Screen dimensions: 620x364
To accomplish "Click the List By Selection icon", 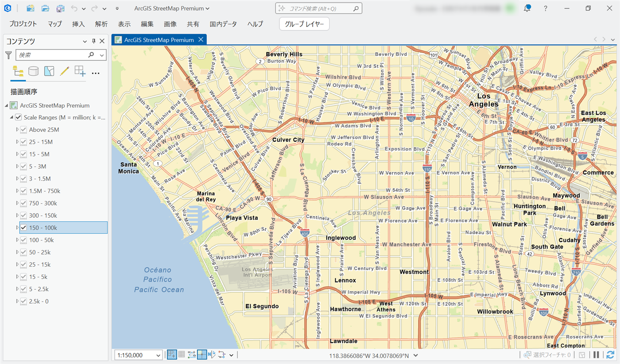I will point(49,71).
